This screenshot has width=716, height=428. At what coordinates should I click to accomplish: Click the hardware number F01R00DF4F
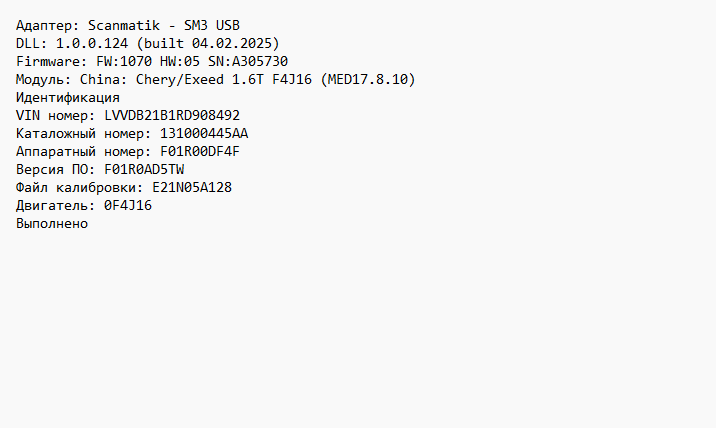tap(200, 151)
